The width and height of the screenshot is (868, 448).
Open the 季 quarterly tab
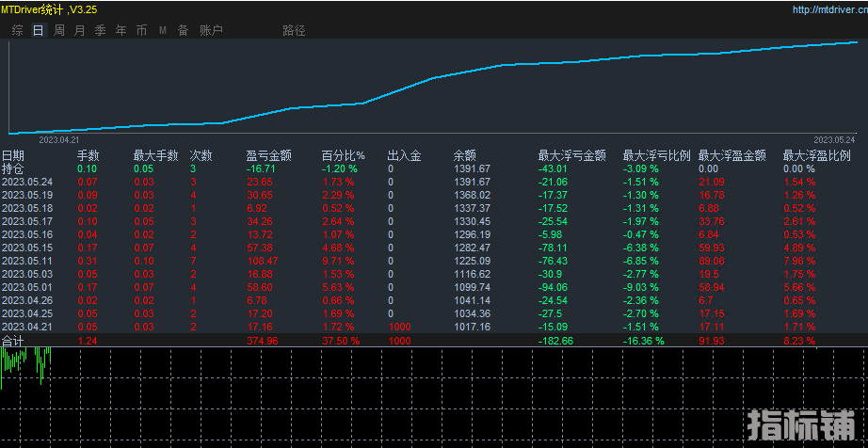tap(100, 30)
